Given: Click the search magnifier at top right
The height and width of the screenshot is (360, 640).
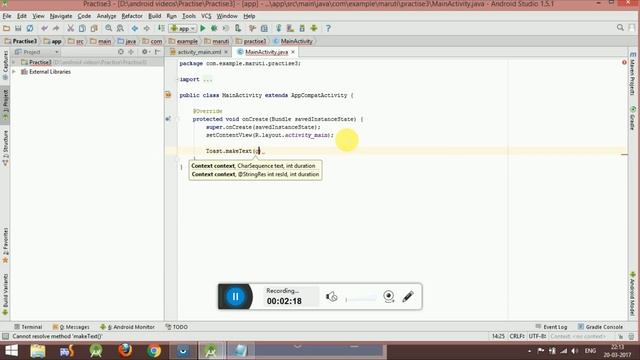Looking at the screenshot, I should 620,28.
